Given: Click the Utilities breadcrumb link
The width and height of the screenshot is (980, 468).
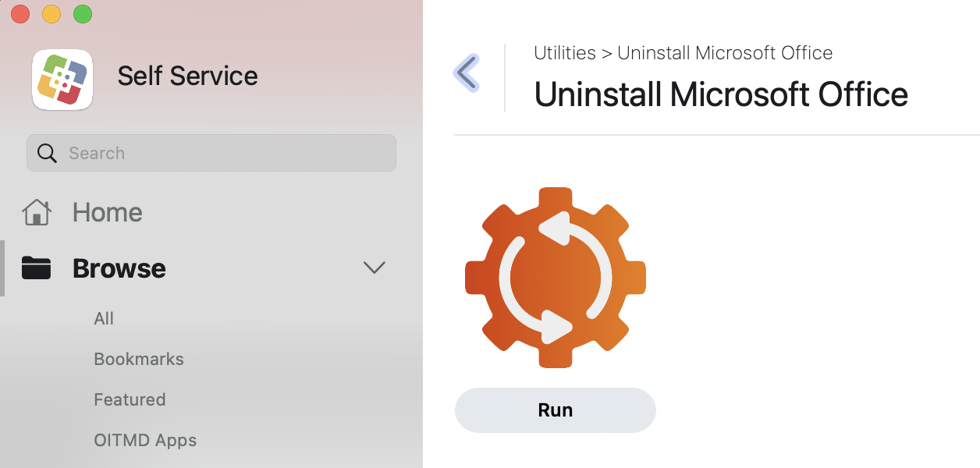Looking at the screenshot, I should point(565,53).
